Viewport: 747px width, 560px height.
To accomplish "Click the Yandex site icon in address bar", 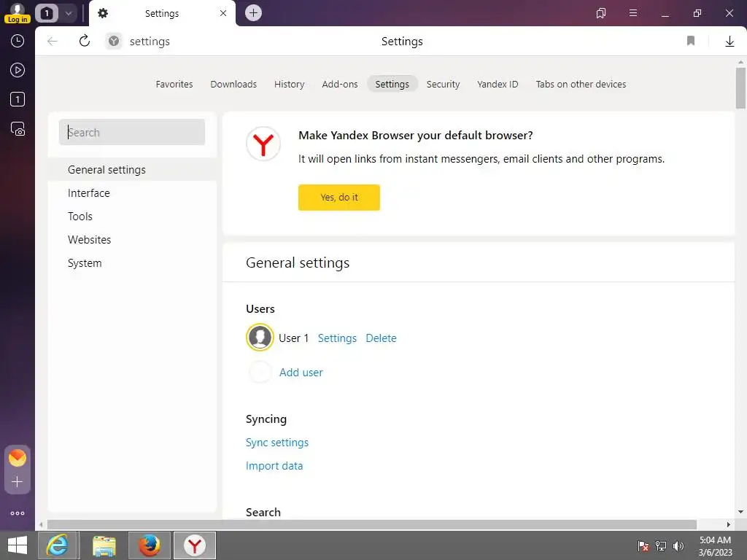I will pyautogui.click(x=113, y=42).
